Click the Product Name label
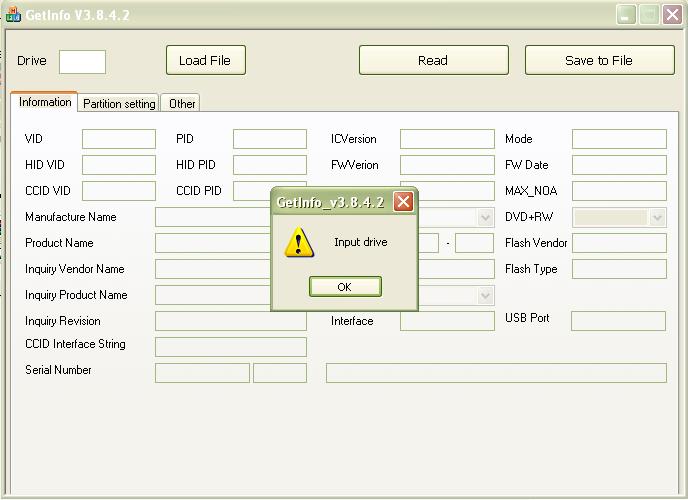Viewport: 688px width, 500px height. click(x=59, y=243)
